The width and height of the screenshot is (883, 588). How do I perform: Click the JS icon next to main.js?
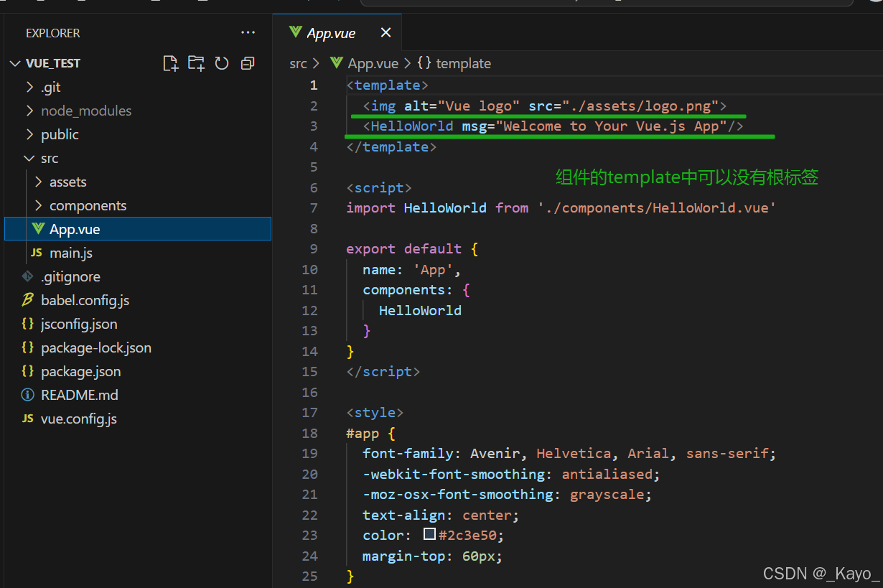[37, 253]
